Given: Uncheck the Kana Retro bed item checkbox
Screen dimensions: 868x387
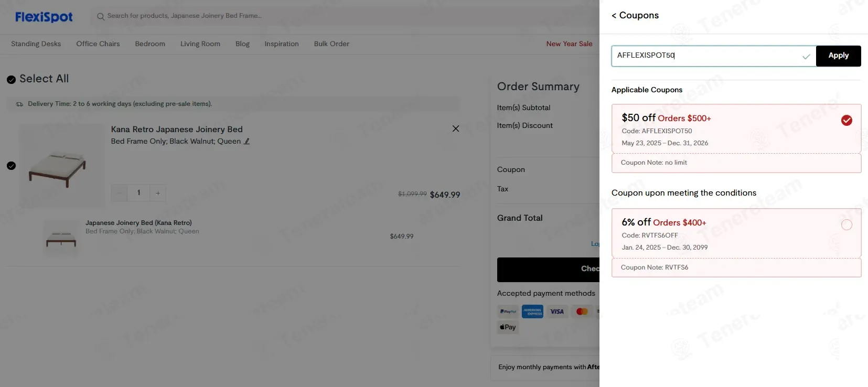Looking at the screenshot, I should click(11, 166).
